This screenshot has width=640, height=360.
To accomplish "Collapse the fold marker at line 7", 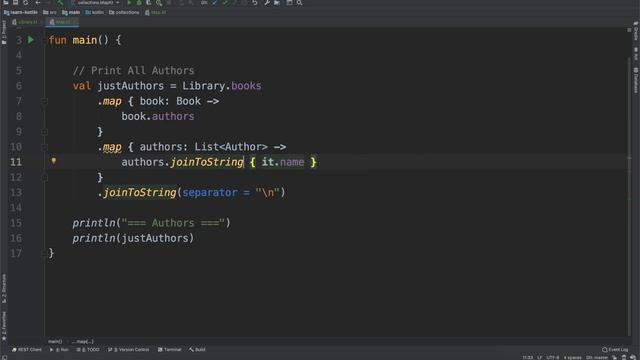I will (x=44, y=101).
